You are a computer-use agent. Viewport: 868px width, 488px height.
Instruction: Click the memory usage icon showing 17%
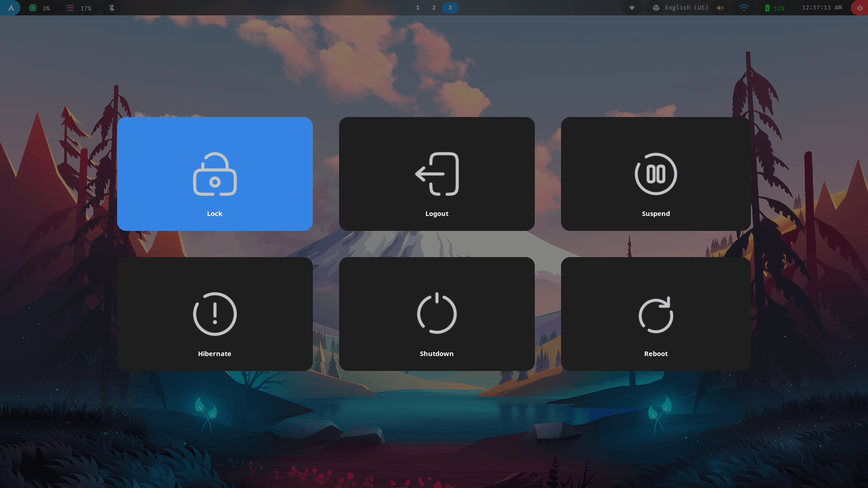point(70,8)
